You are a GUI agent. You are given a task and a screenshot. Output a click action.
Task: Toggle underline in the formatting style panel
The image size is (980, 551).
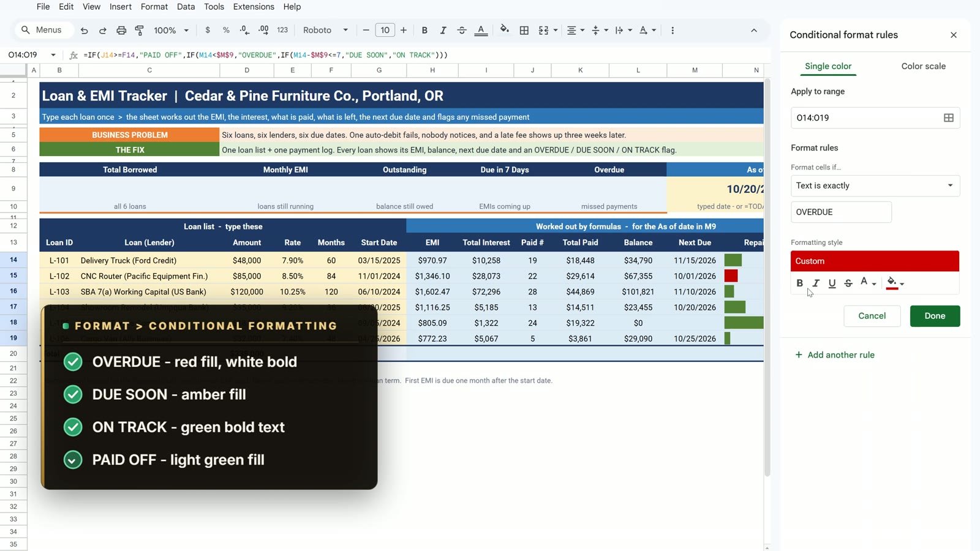832,283
